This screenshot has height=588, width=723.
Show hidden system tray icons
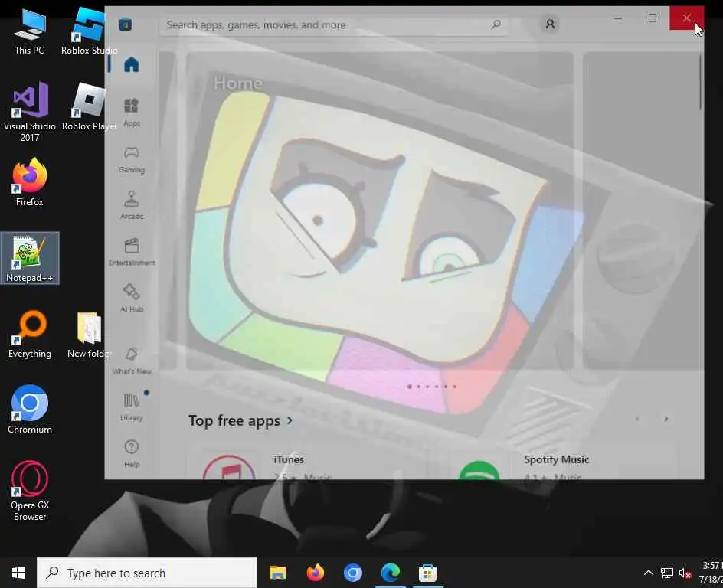tap(648, 573)
